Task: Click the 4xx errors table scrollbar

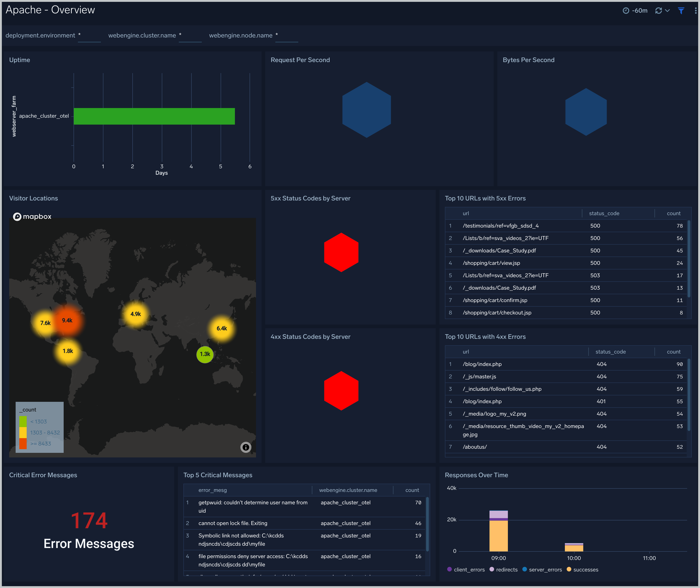Action: click(x=689, y=395)
